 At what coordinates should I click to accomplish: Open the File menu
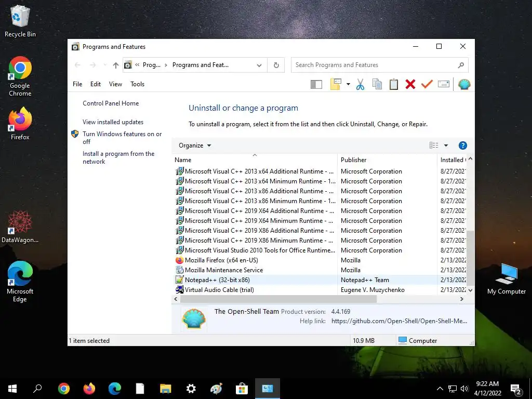click(77, 84)
